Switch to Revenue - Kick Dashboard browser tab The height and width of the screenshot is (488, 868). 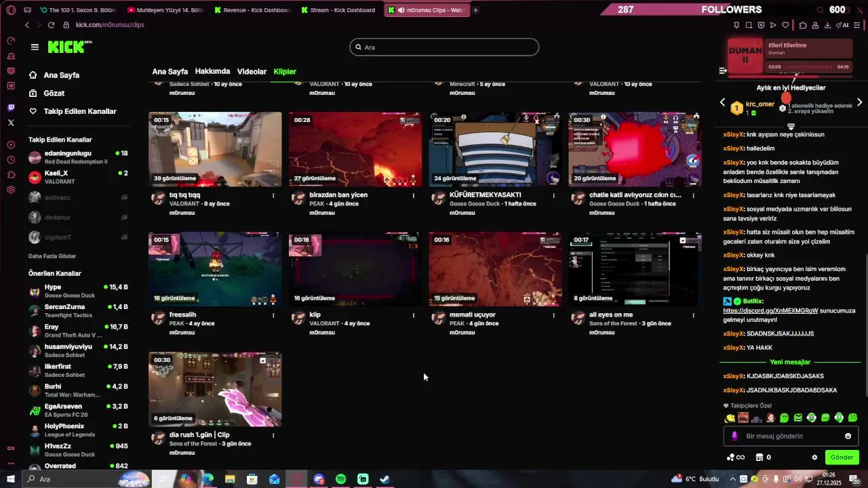coord(252,10)
